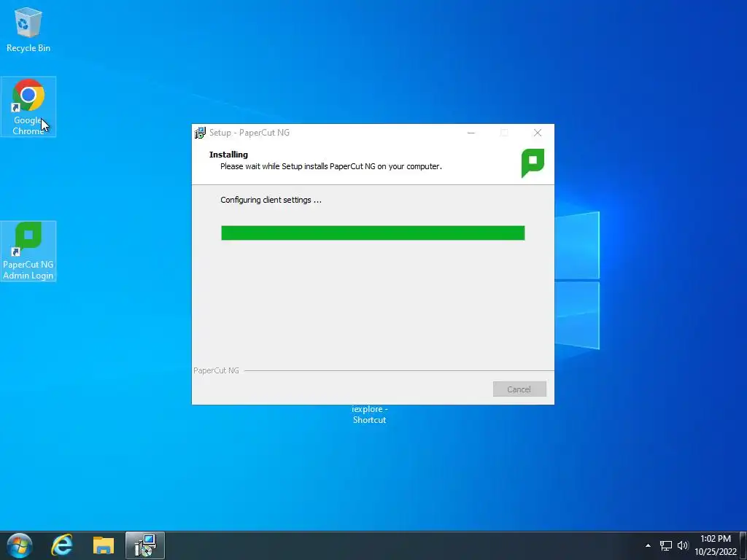The image size is (747, 560).
Task: Click the 'Please wait while Setup installs' message
Action: [x=330, y=167]
